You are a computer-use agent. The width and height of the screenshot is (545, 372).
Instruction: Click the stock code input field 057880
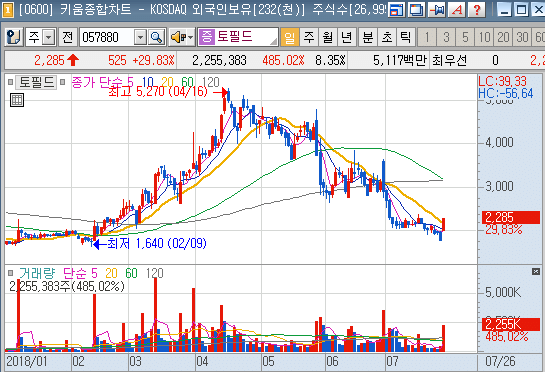(x=107, y=37)
